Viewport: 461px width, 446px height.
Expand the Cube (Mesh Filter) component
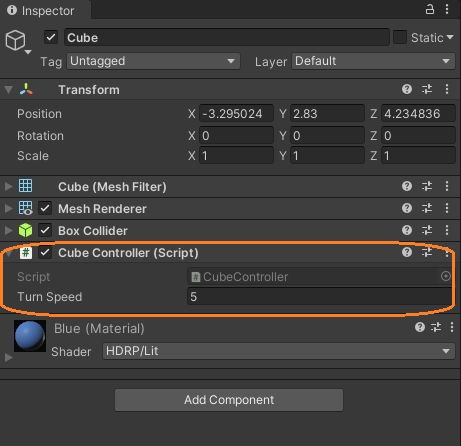tap(8, 186)
